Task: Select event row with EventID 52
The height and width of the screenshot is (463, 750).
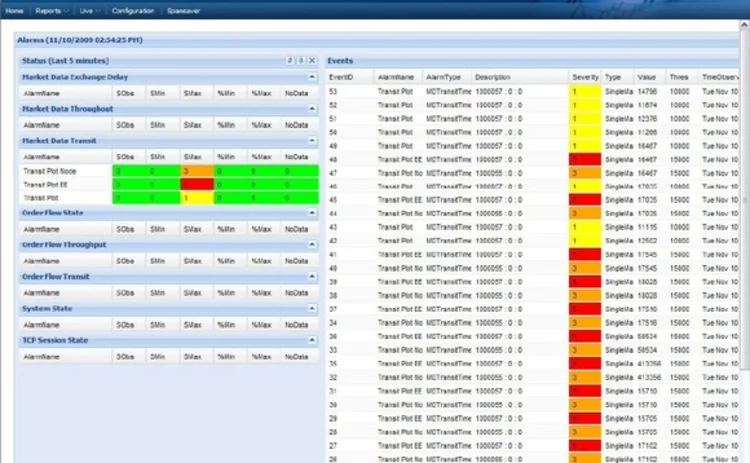Action: pyautogui.click(x=532, y=105)
